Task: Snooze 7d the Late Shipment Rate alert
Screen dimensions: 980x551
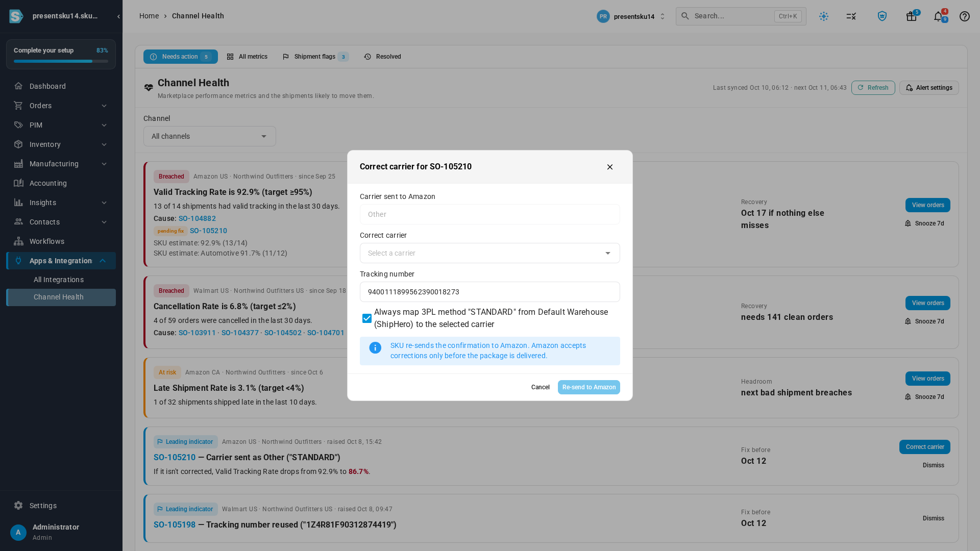Action: pyautogui.click(x=924, y=397)
